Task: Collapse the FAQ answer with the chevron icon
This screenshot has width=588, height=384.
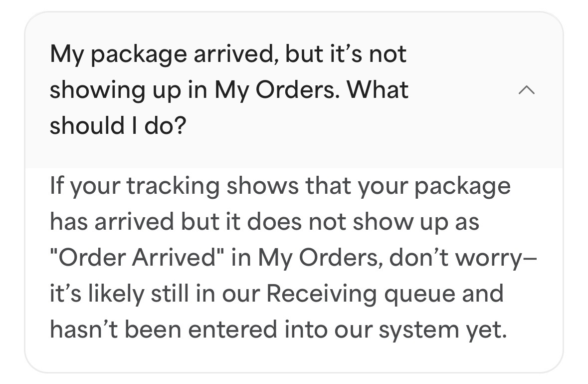Action: click(x=527, y=90)
